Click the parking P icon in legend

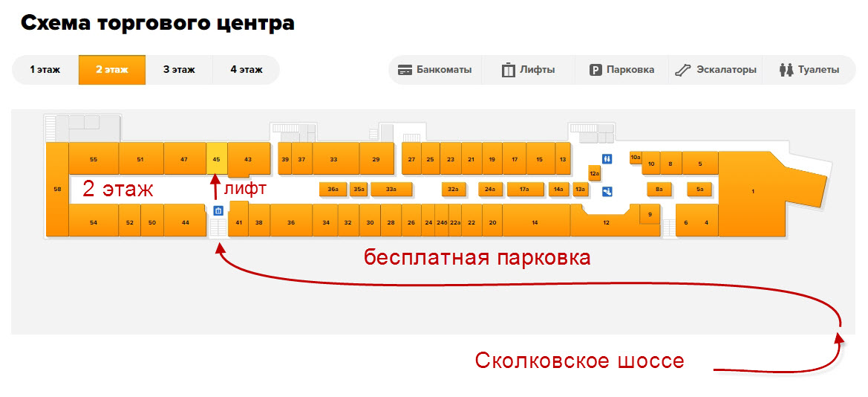click(x=595, y=70)
